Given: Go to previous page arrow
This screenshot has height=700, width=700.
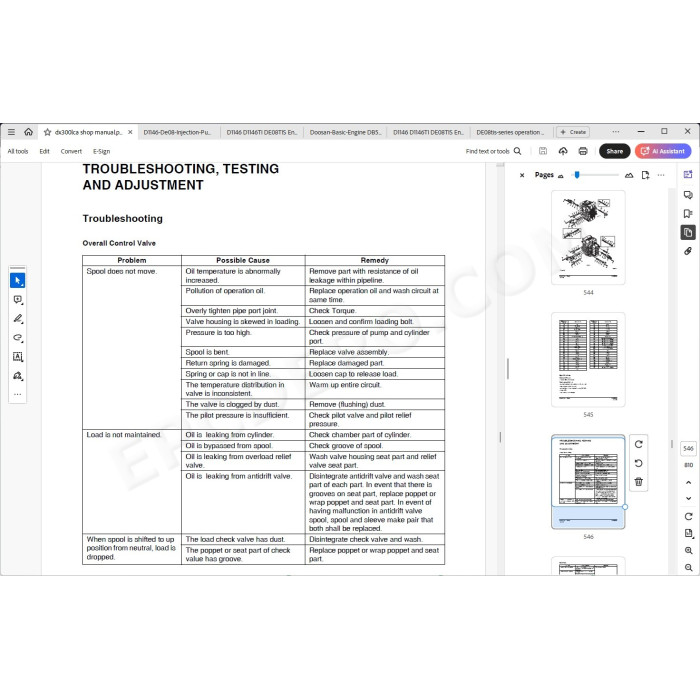Looking at the screenshot, I should coord(688,483).
